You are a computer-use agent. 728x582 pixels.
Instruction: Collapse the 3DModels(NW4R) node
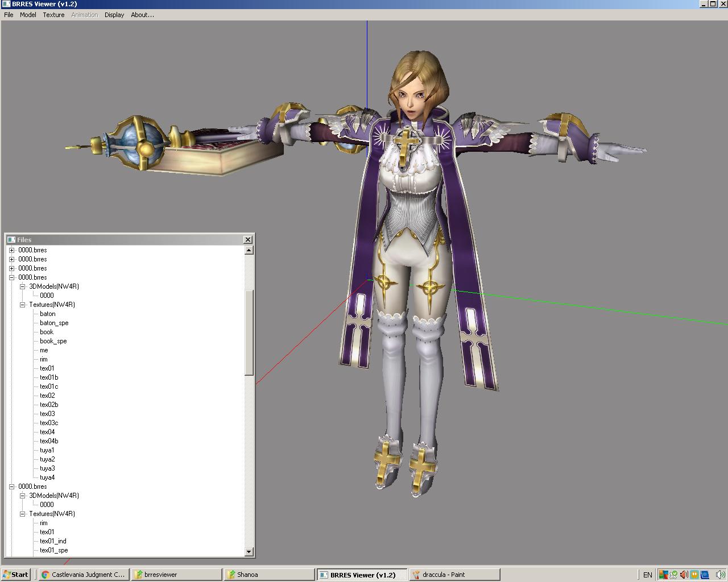pyautogui.click(x=22, y=286)
